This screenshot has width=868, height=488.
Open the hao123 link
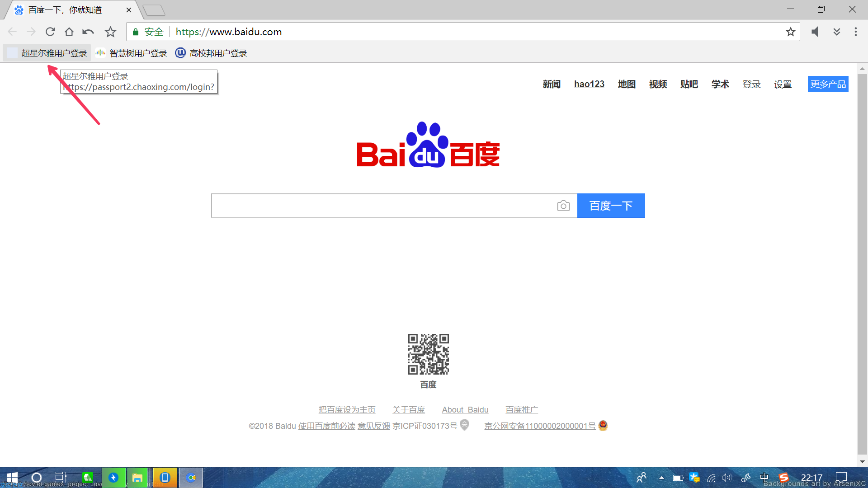[589, 84]
